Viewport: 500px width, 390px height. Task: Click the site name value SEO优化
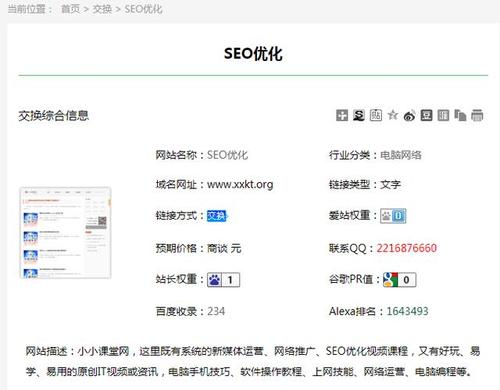point(228,155)
